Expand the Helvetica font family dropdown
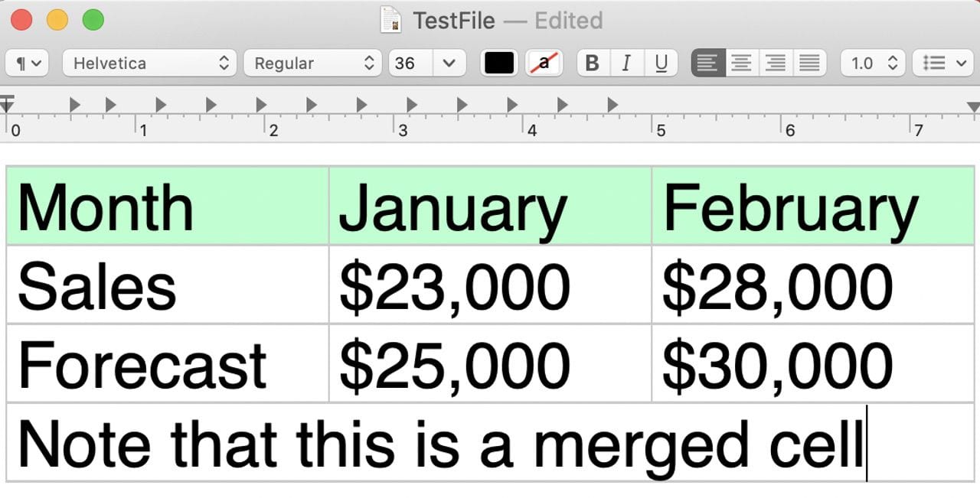 coord(150,63)
